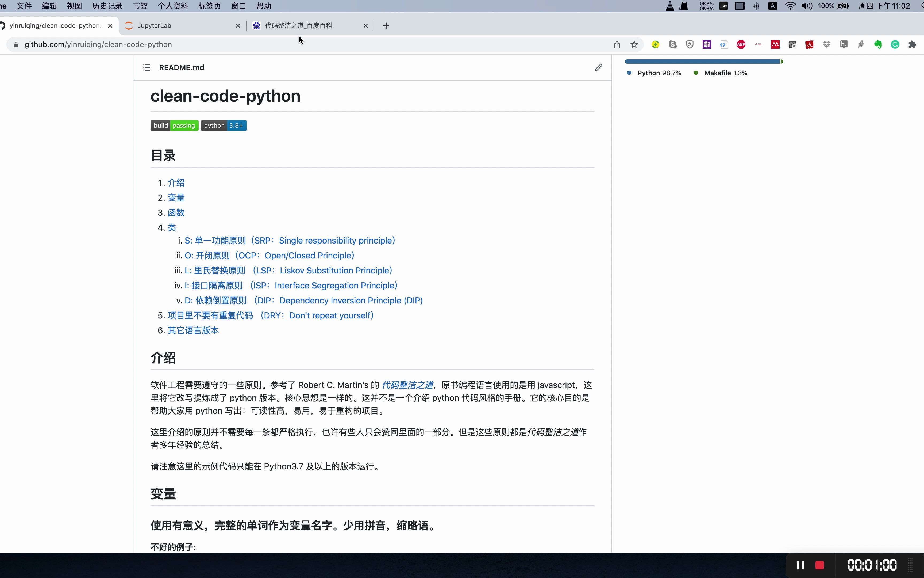This screenshot has width=924, height=578.
Task: Open the Adobe Acrobat extension icon
Action: click(x=810, y=45)
